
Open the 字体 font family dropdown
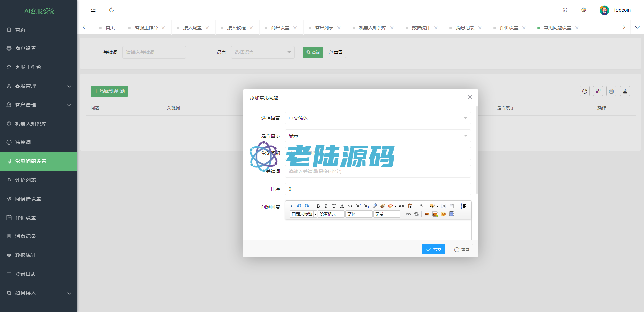[359, 214]
